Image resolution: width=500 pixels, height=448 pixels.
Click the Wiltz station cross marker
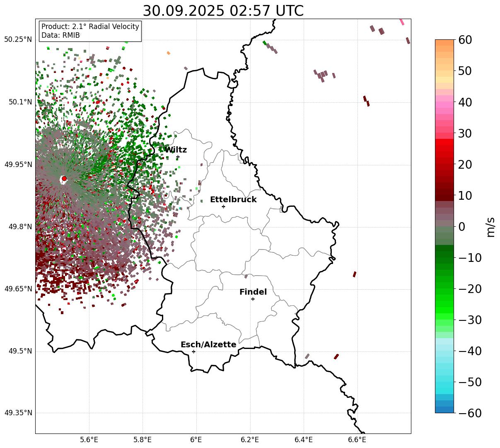[x=178, y=157]
